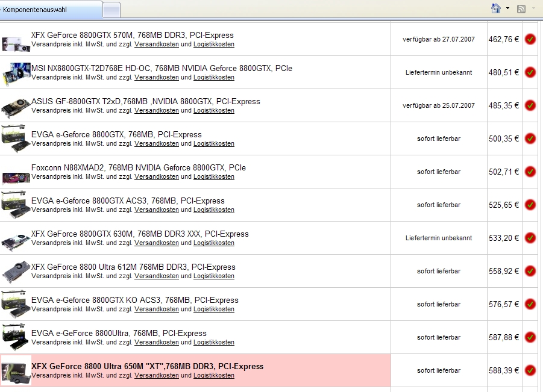Select checkmark for EVGA 8800GTX KO ACS3 row
543x392 pixels.
click(x=530, y=304)
